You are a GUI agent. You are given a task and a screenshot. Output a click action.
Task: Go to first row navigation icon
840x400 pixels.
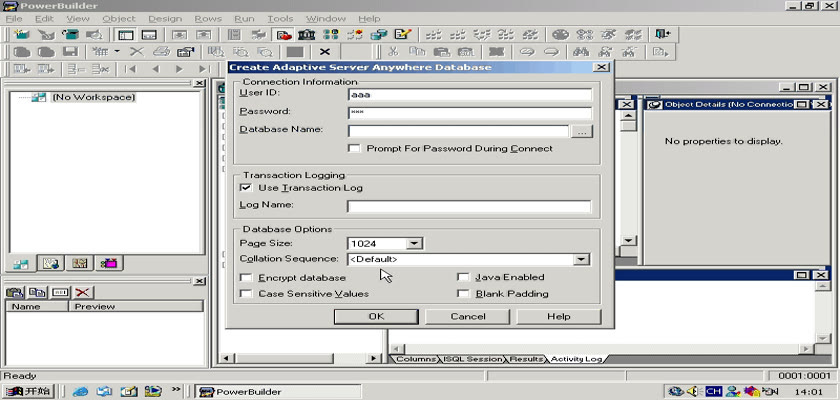[130, 69]
